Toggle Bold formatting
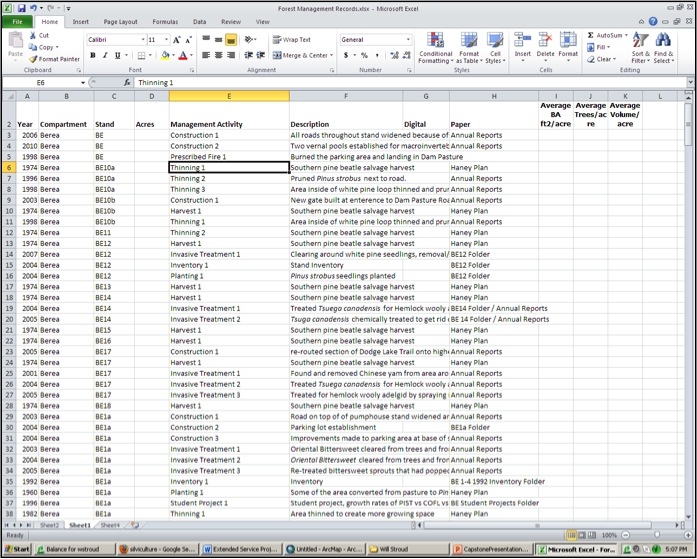The width and height of the screenshot is (697, 559). [x=92, y=56]
